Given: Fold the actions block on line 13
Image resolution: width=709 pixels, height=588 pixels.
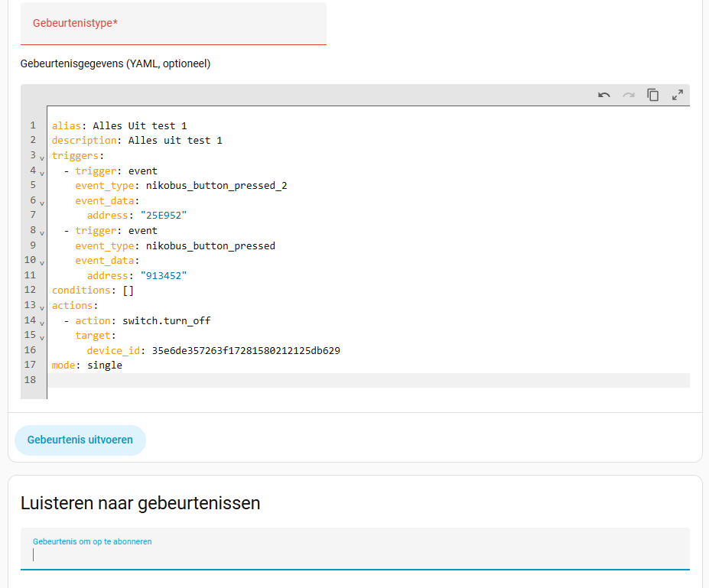Looking at the screenshot, I should coord(42,307).
